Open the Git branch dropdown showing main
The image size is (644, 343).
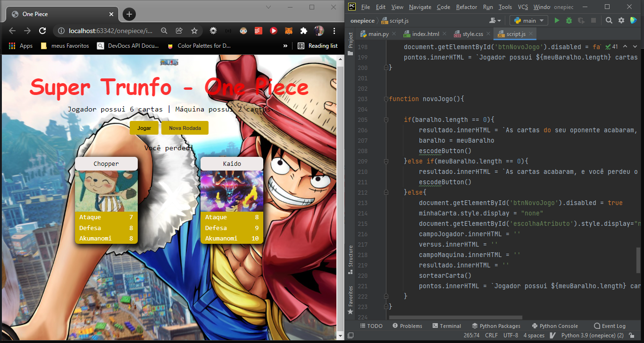click(528, 20)
